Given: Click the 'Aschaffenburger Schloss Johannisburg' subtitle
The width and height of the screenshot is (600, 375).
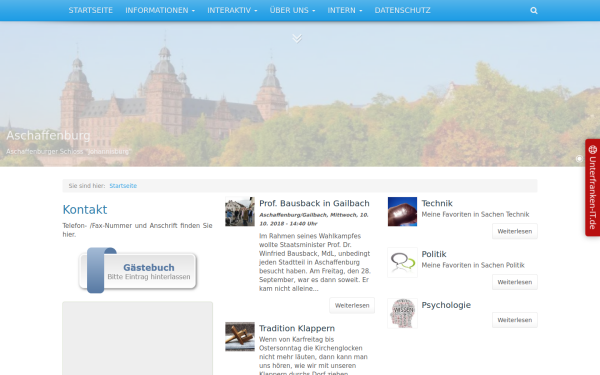Looking at the screenshot, I should (x=68, y=152).
